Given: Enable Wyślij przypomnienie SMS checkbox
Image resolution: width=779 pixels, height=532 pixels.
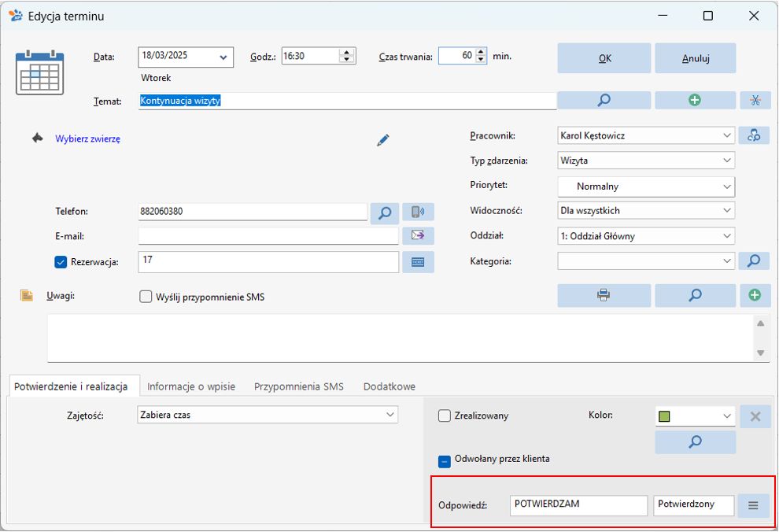Looking at the screenshot, I should coord(146,297).
